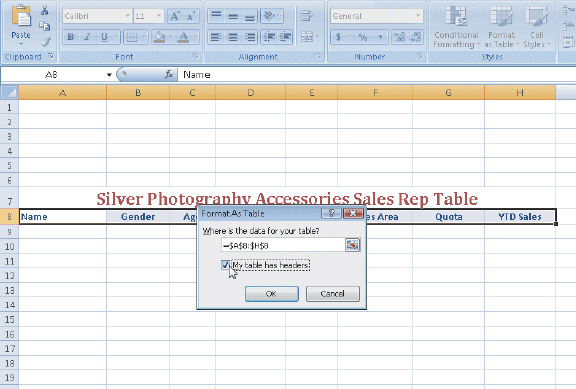This screenshot has height=389, width=576.
Task: Select the Quota header cell
Action: pyautogui.click(x=449, y=217)
